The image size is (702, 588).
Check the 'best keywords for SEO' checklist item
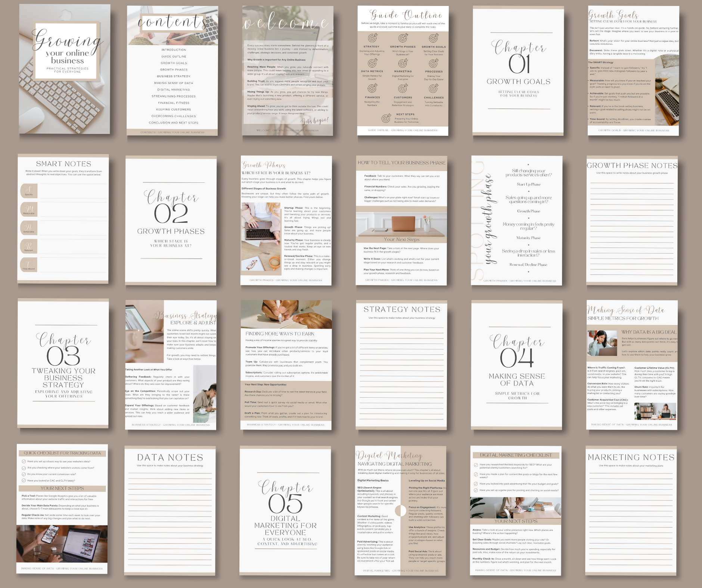476,465
